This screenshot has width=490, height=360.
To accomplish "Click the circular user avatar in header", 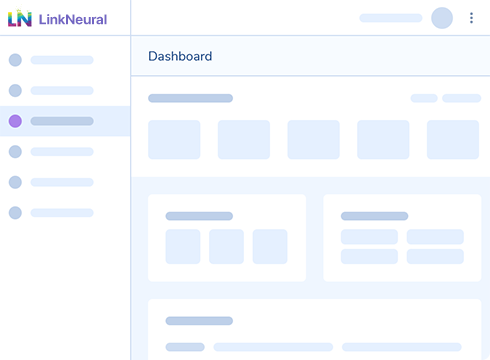I will pos(442,18).
